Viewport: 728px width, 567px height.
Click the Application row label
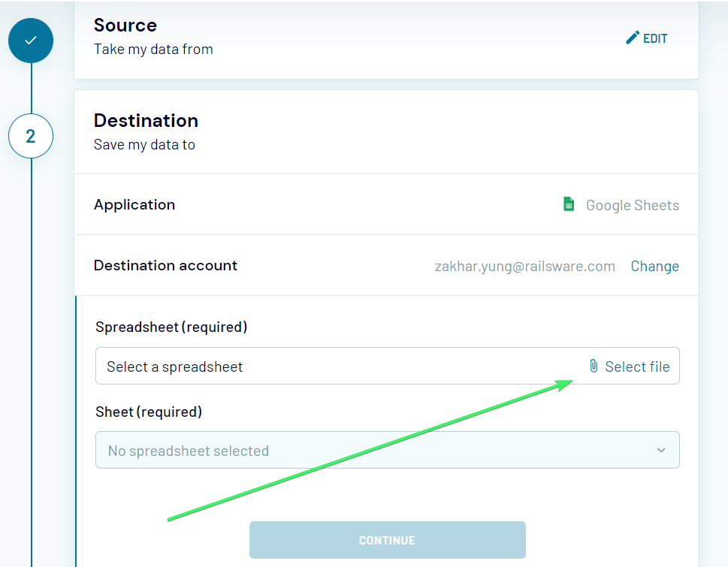[x=134, y=204]
